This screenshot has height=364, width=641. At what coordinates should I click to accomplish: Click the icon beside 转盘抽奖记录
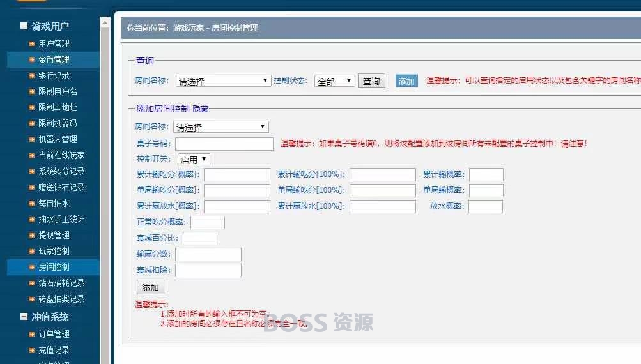32,299
